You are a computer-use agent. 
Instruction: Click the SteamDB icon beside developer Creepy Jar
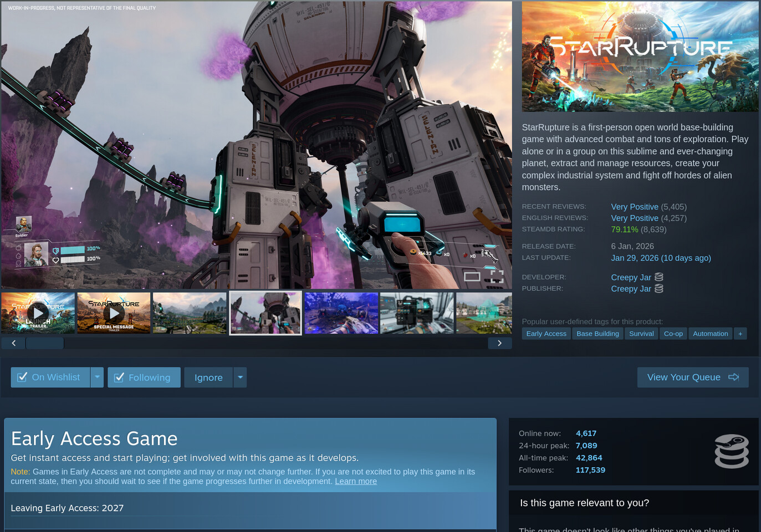[x=658, y=277]
